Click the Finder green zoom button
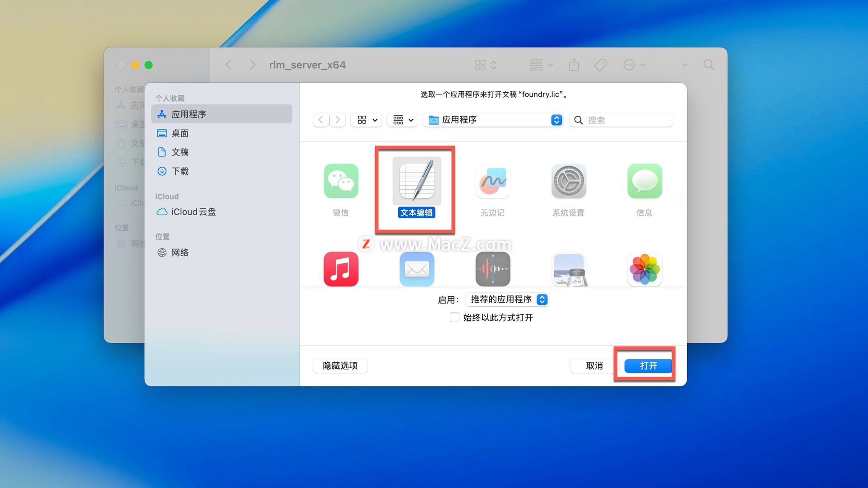 coord(148,65)
